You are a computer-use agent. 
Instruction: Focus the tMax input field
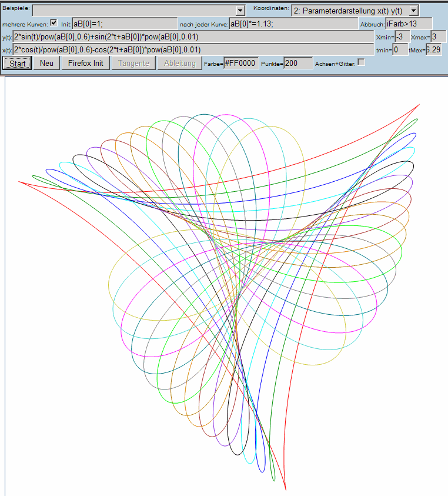[433, 49]
